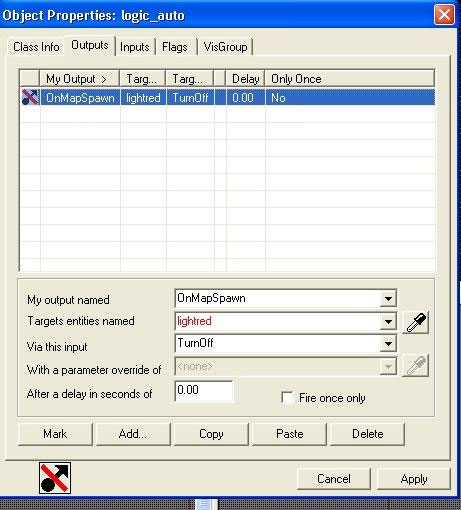Image resolution: width=461 pixels, height=510 pixels.
Task: Click the Delete button
Action: (367, 434)
